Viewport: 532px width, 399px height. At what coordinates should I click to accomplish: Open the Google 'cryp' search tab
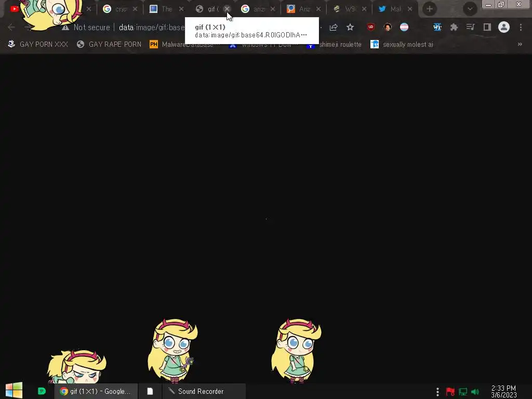(115, 9)
